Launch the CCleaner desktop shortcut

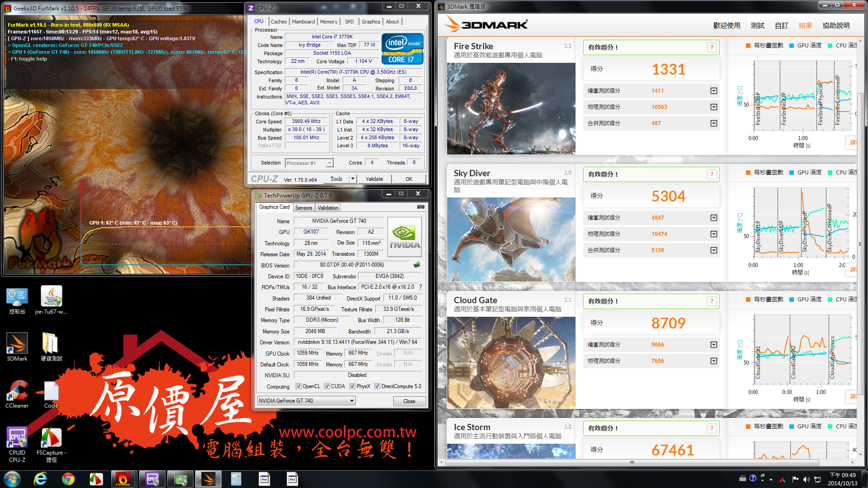coord(17,394)
